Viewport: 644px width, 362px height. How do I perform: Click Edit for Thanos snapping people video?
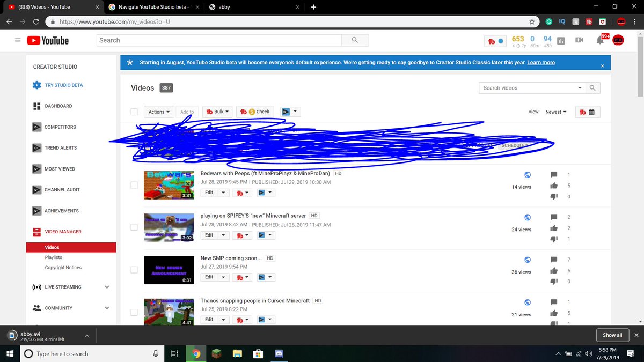209,320
